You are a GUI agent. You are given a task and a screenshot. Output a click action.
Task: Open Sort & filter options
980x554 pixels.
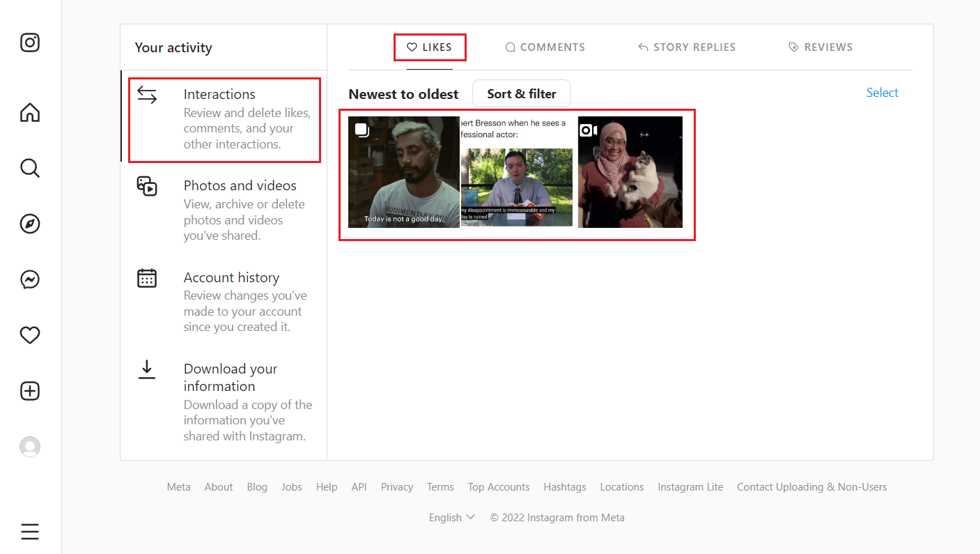(x=521, y=93)
